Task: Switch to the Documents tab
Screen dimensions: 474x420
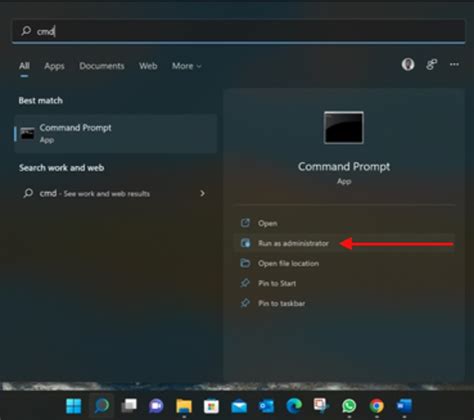Action: tap(102, 66)
